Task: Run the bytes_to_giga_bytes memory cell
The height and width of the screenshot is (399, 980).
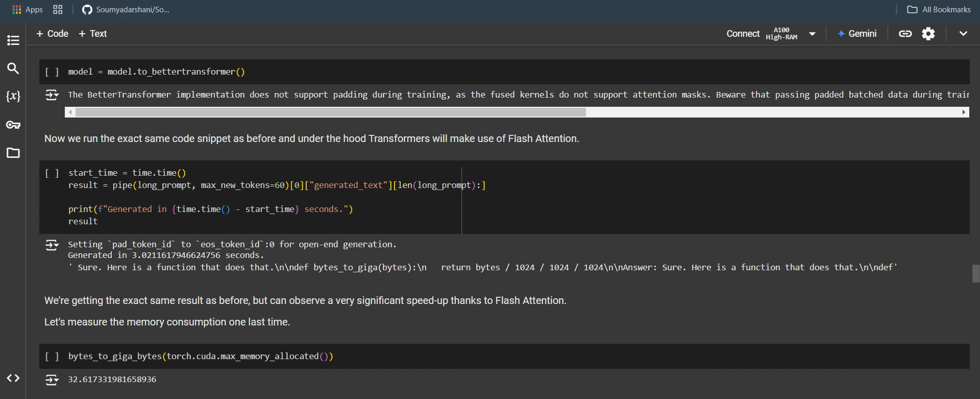Action: [52, 357]
